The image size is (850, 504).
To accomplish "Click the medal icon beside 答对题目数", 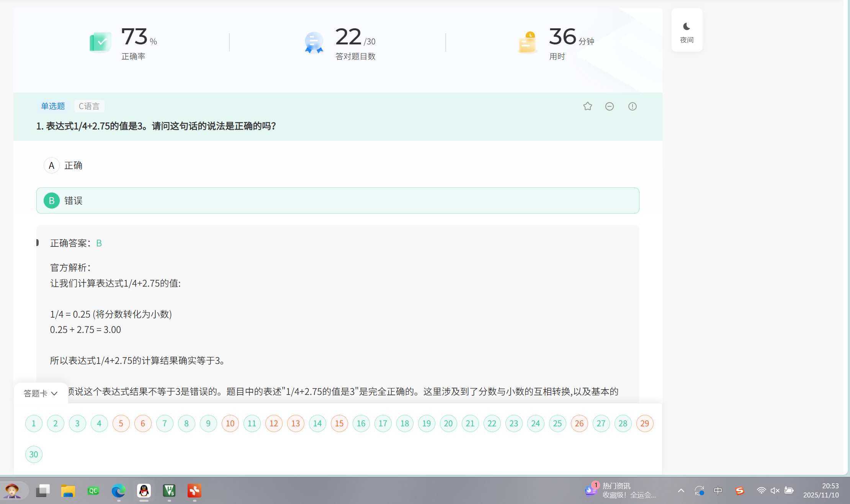I will point(313,42).
